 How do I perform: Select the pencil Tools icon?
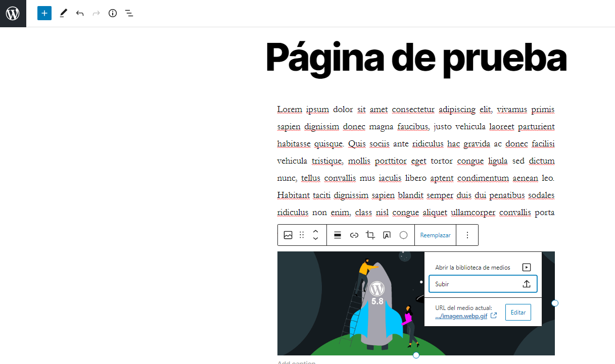coord(63,13)
